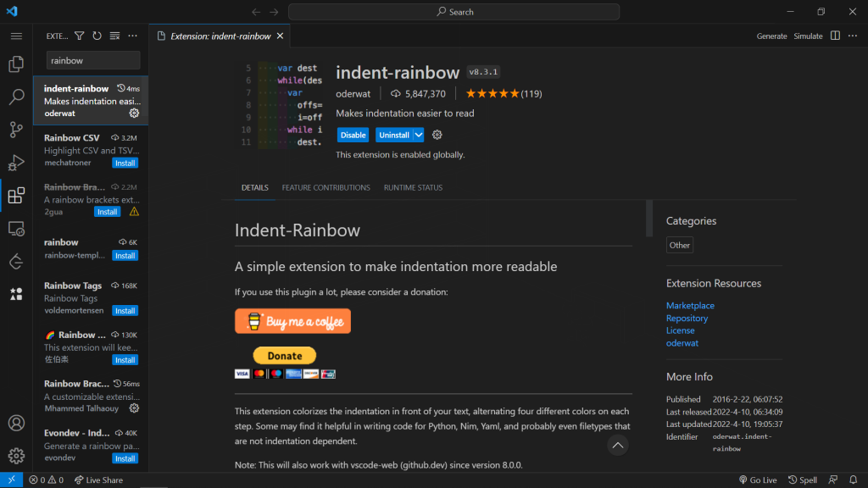Open the Live Share activity icon

point(16,261)
